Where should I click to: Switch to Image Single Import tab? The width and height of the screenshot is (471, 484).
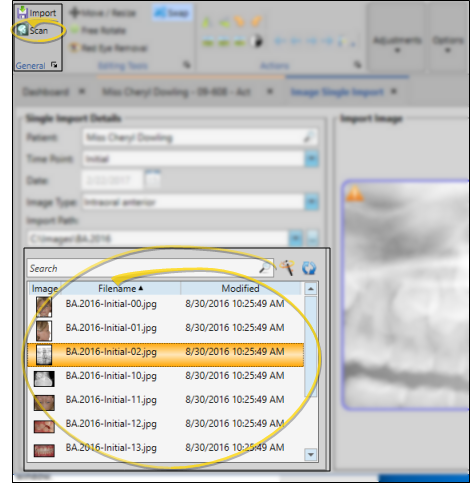point(337,92)
